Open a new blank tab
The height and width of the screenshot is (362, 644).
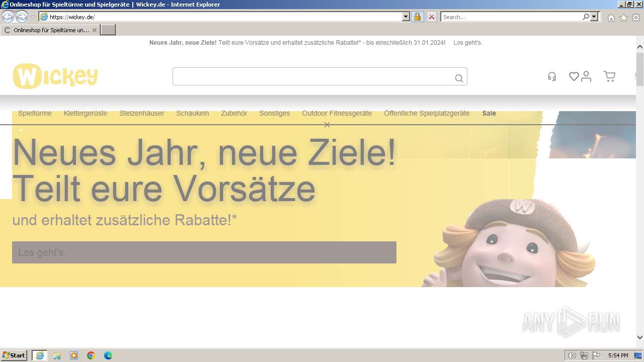(108, 30)
